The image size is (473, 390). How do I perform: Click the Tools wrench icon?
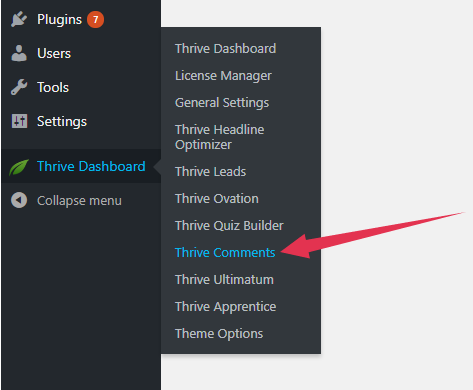(x=19, y=87)
